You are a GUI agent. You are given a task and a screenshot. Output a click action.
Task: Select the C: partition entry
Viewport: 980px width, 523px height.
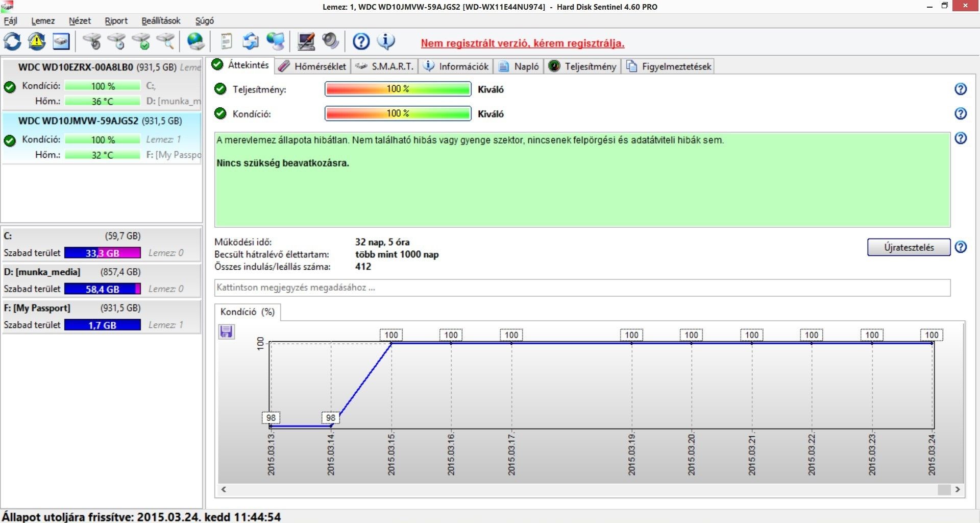click(x=102, y=245)
